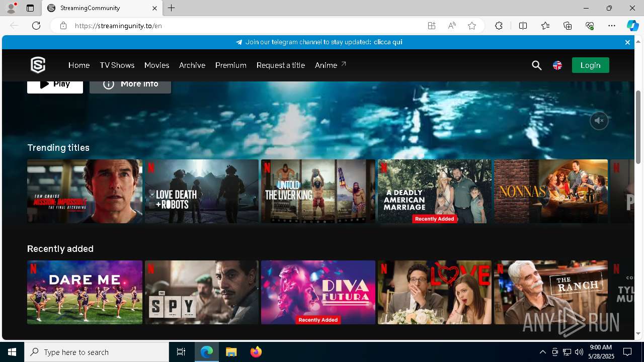The image size is (644, 362).
Task: Open the Movies section
Action: coord(156,65)
